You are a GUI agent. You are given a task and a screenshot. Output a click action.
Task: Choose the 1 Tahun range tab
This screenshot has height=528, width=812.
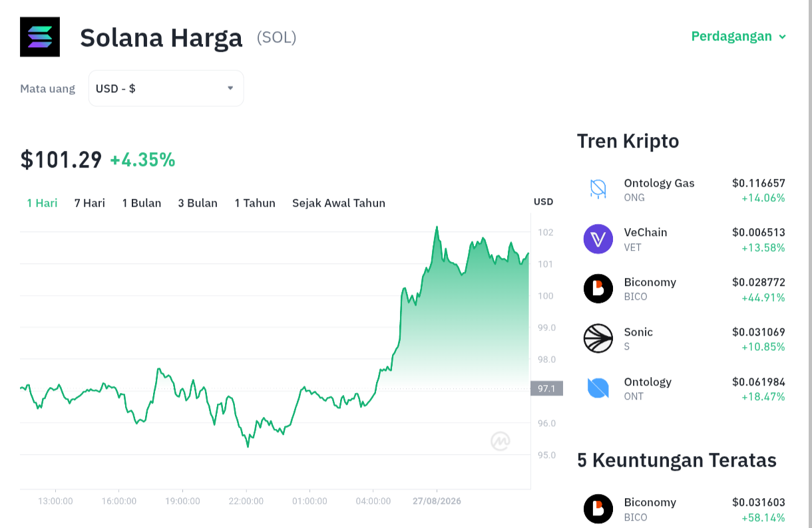click(255, 203)
